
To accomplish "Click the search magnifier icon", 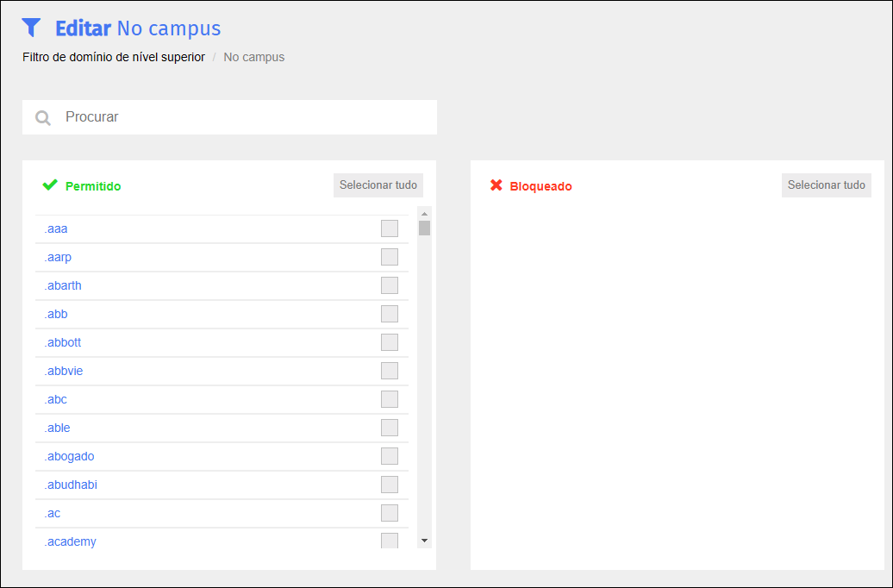I will [x=43, y=118].
